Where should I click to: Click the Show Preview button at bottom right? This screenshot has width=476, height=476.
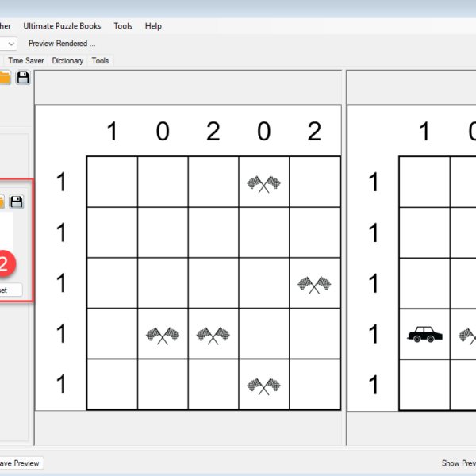coord(459,463)
